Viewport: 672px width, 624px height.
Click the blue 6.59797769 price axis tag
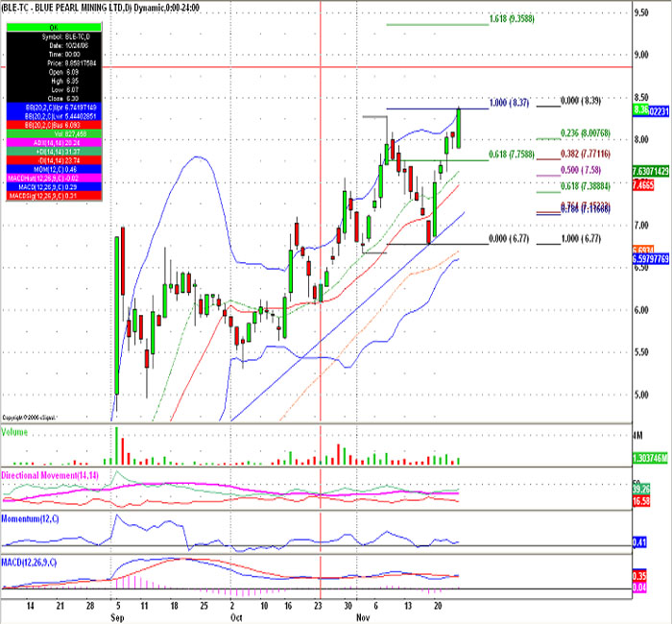651,259
